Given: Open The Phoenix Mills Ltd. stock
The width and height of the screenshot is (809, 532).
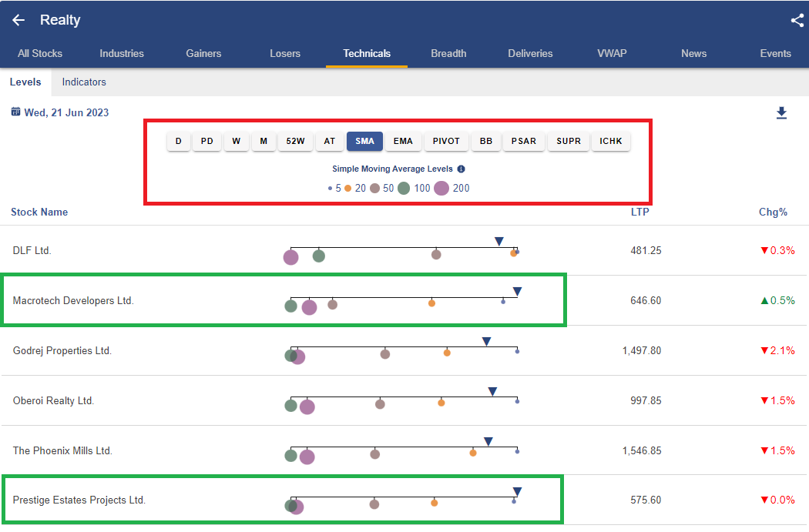Looking at the screenshot, I should 62,450.
